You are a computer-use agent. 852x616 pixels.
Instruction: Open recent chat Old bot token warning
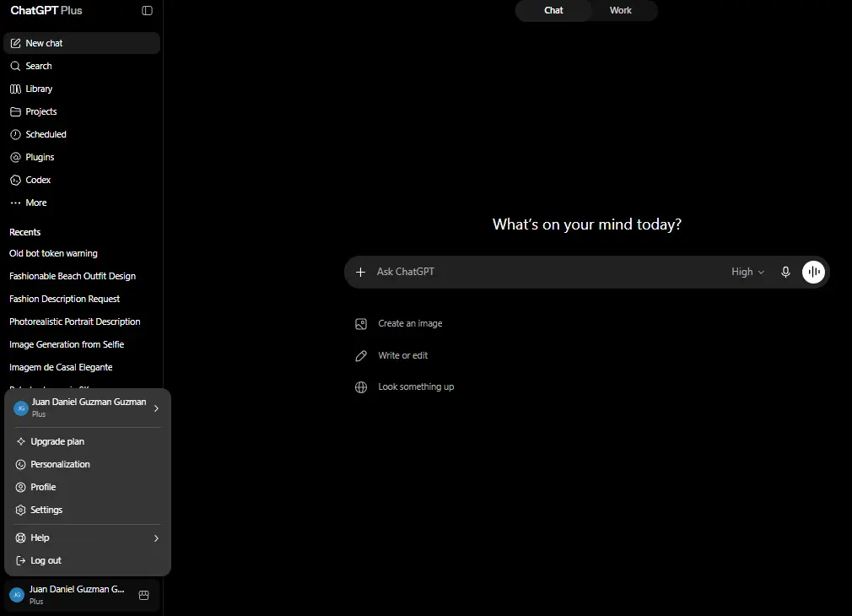[53, 253]
